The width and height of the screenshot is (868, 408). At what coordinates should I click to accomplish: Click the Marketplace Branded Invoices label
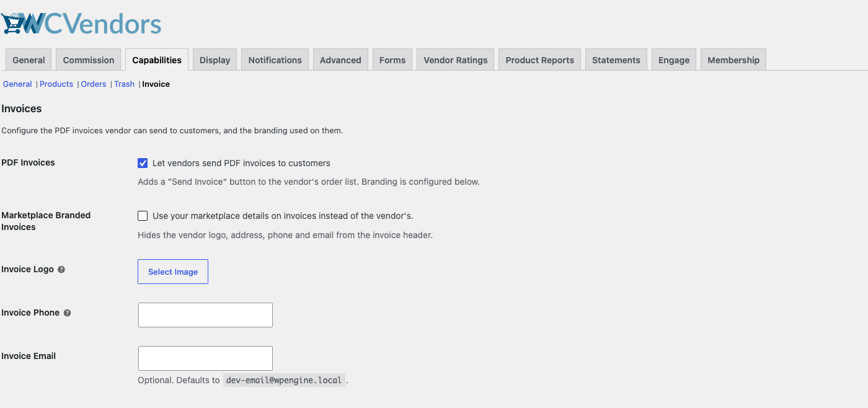[46, 221]
